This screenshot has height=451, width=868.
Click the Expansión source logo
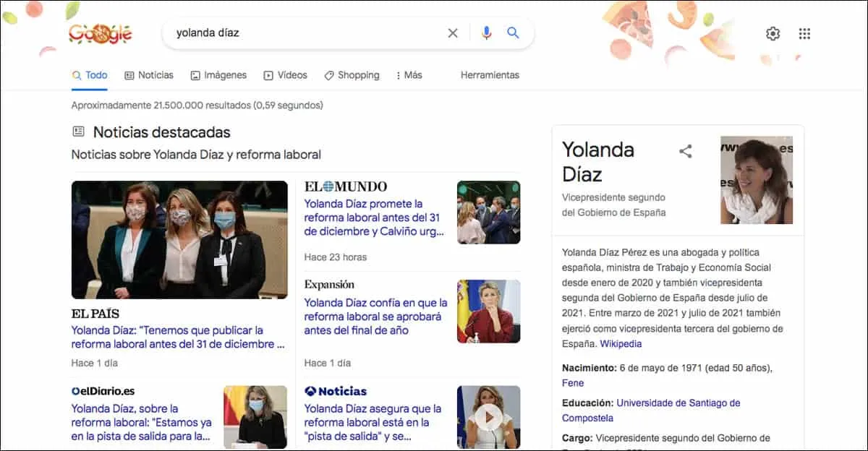[329, 285]
